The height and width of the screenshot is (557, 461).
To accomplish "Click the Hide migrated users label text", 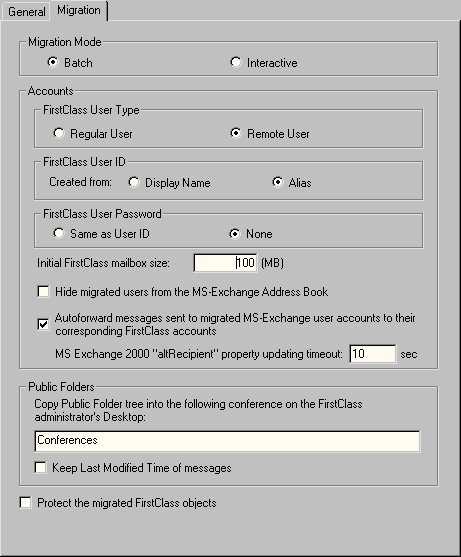I will coord(191,292).
